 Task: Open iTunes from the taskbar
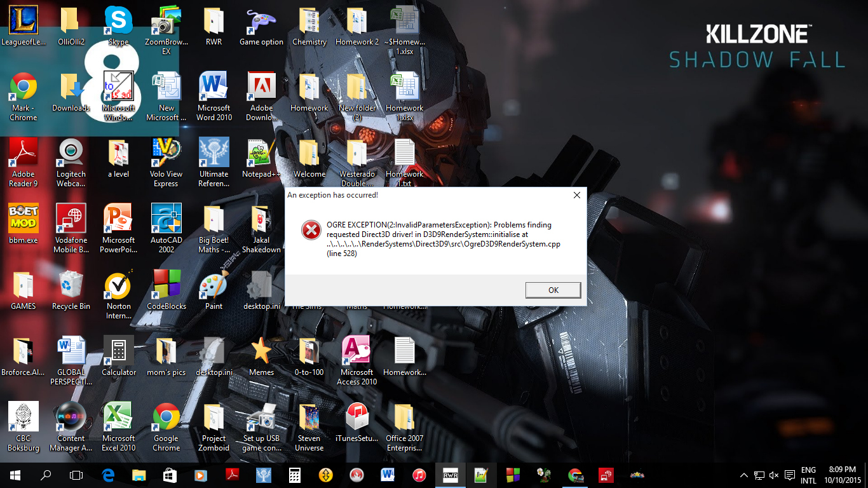pos(419,475)
